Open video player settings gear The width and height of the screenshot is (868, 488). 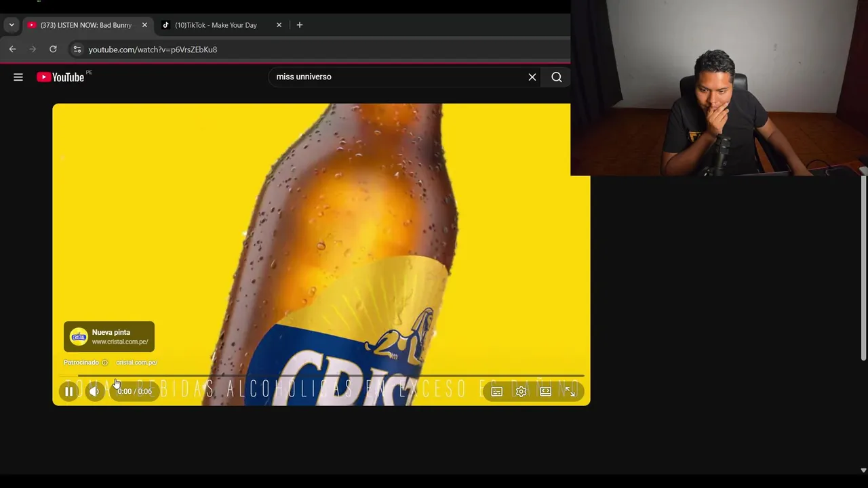521,391
